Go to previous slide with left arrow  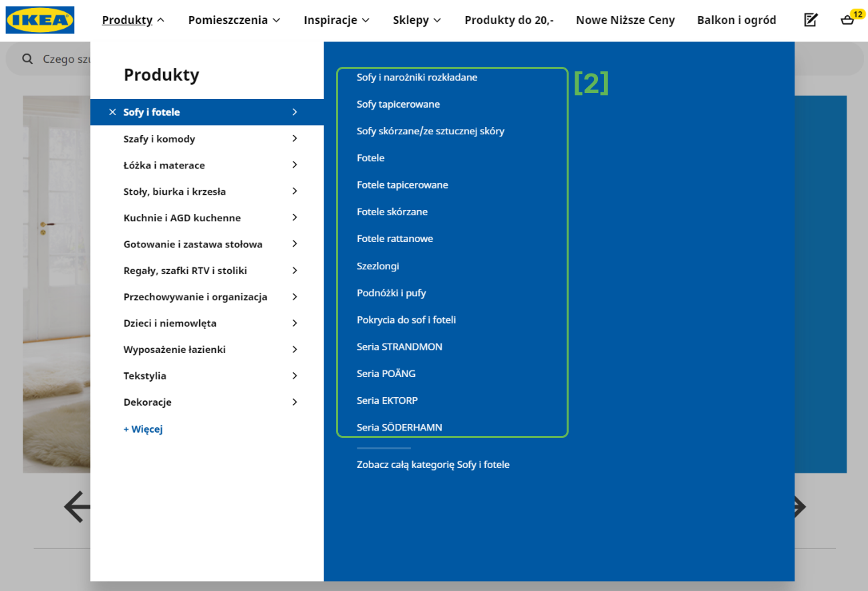coord(77,507)
